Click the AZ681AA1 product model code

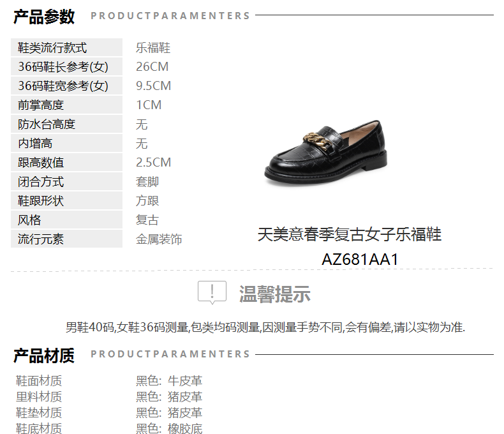[360, 259]
